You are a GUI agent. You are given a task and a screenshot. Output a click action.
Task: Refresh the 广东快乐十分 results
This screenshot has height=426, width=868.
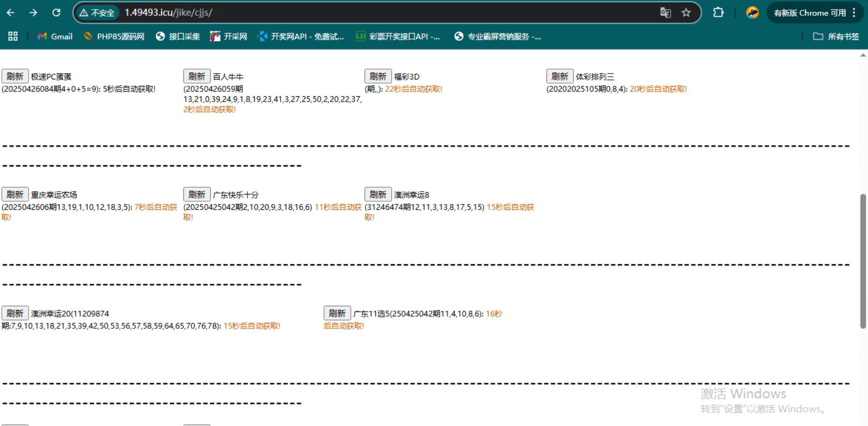point(197,194)
